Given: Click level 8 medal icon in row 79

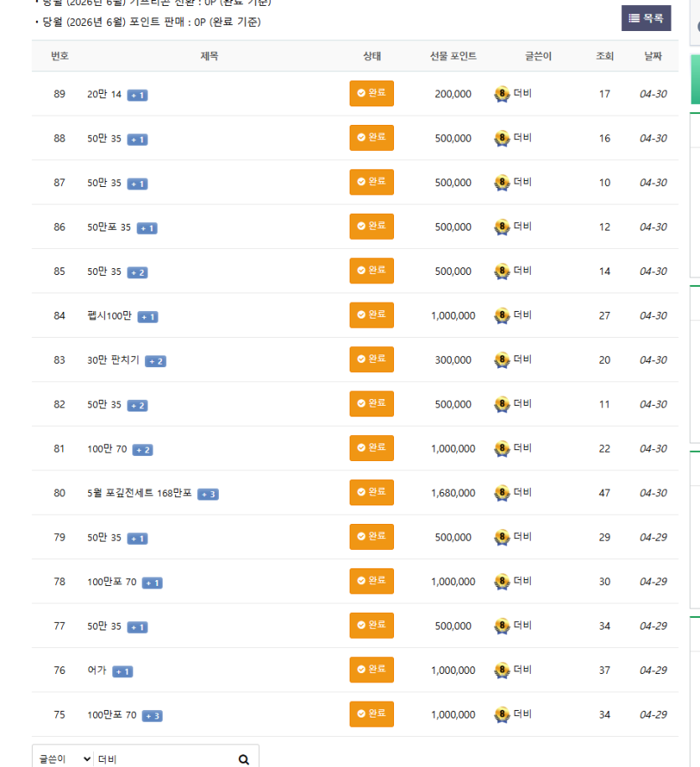Looking at the screenshot, I should point(502,537).
